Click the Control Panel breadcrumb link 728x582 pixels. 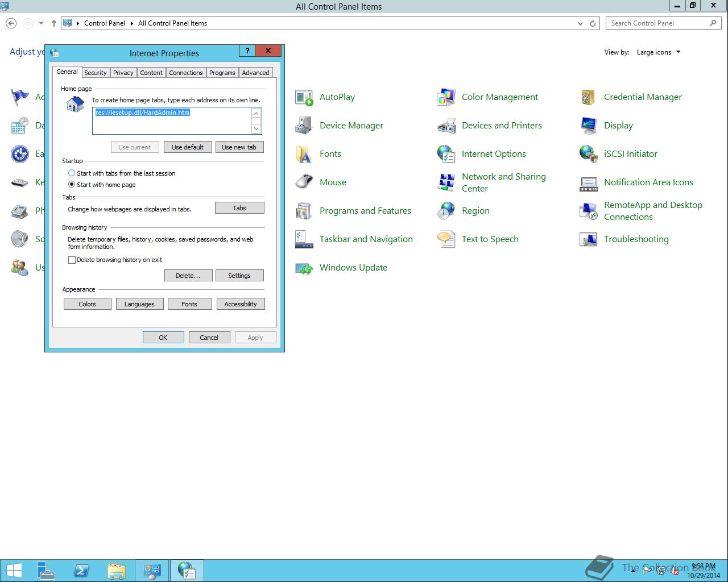tap(105, 23)
